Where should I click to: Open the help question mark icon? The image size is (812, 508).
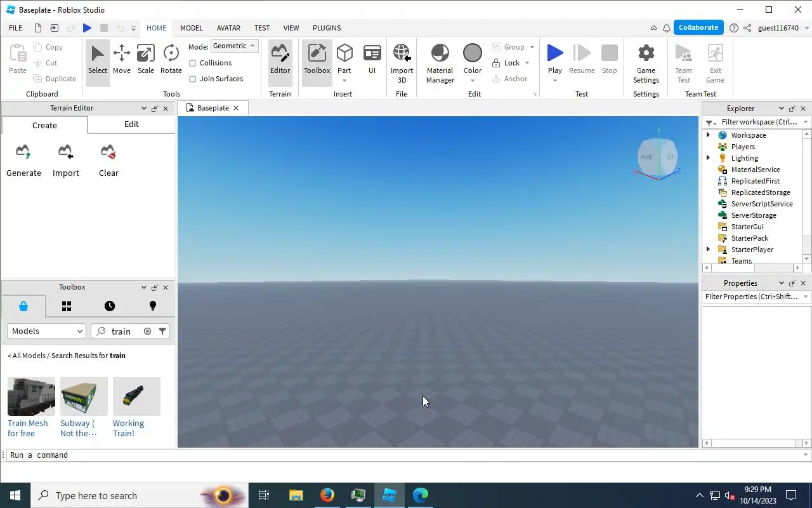point(734,28)
